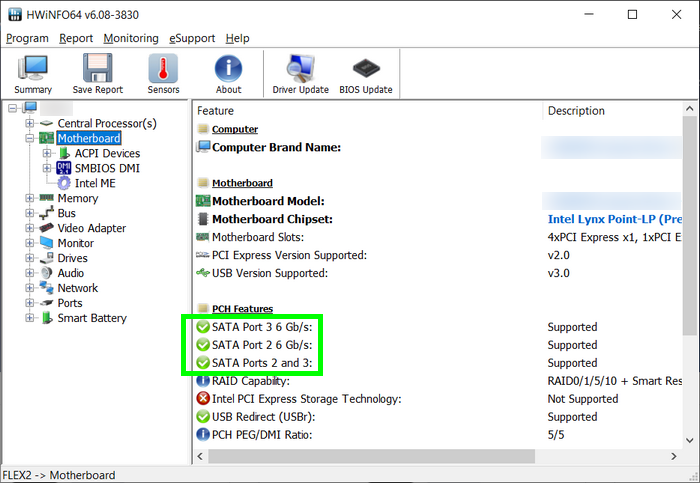
Task: Click the vertical scrollbar up arrow
Action: (690, 108)
